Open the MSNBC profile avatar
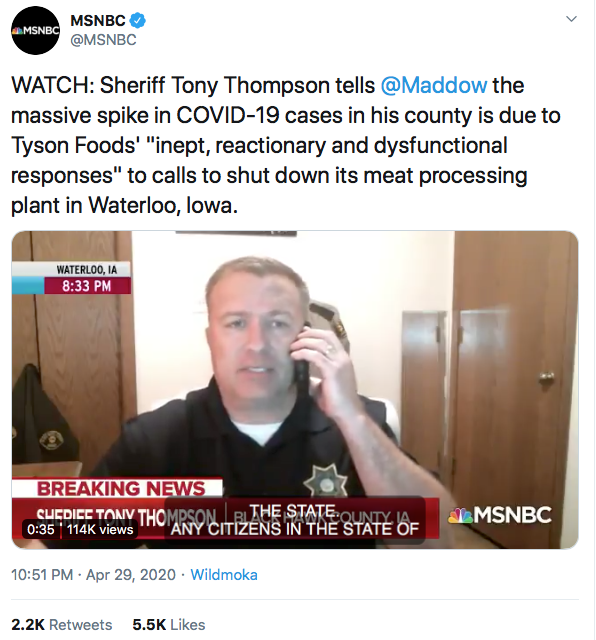This screenshot has height=640, width=596. [36, 31]
